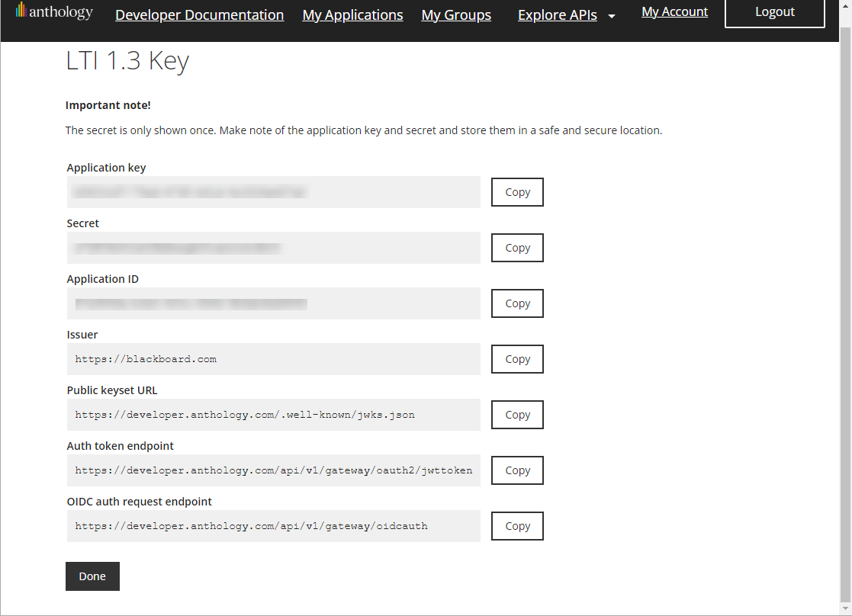
Task: Copy the Public keyset URL
Action: [x=517, y=415]
